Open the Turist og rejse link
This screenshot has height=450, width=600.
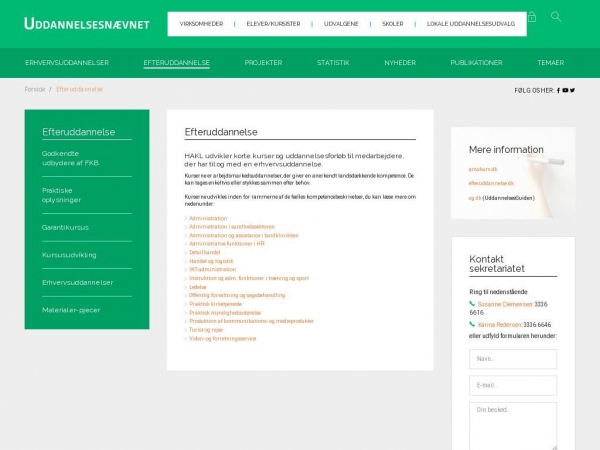click(x=206, y=329)
